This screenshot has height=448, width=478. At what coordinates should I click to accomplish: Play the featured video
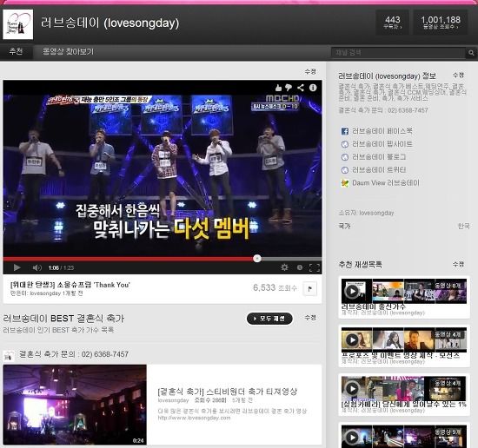pyautogui.click(x=17, y=267)
